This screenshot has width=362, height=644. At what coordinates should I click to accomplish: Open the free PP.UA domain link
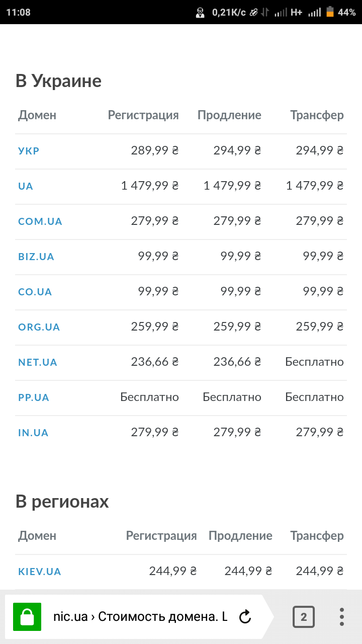(x=34, y=397)
